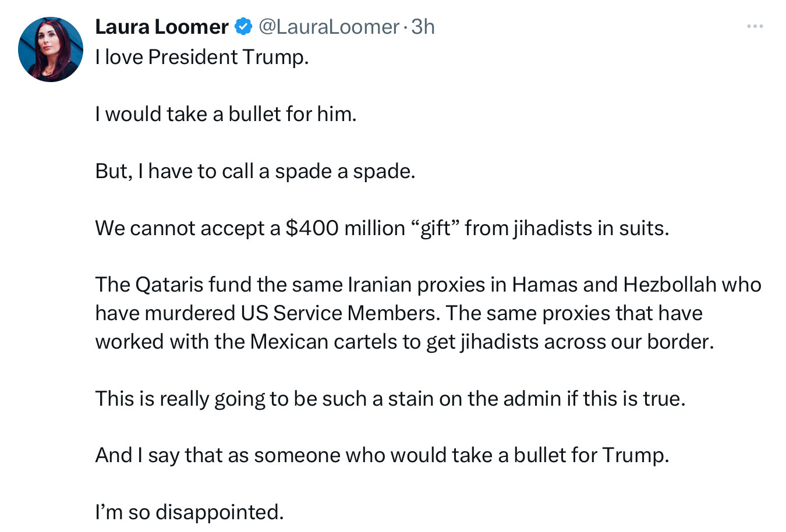The image size is (786, 532).
Task: Click the Laura Loomer display name
Action: (162, 27)
